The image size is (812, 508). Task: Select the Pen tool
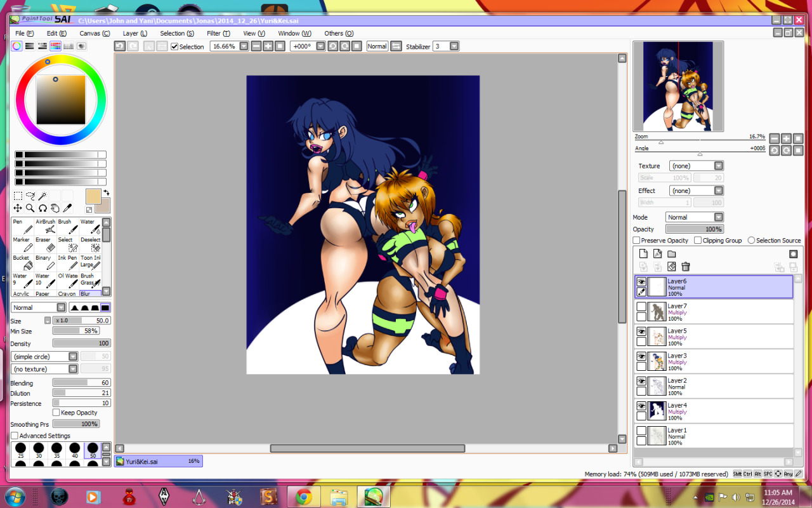tap(22, 226)
